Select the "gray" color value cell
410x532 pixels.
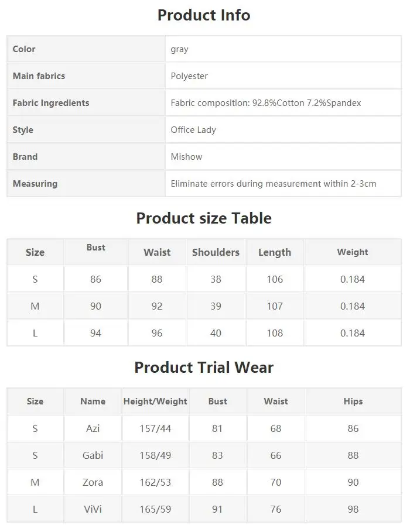click(x=180, y=49)
